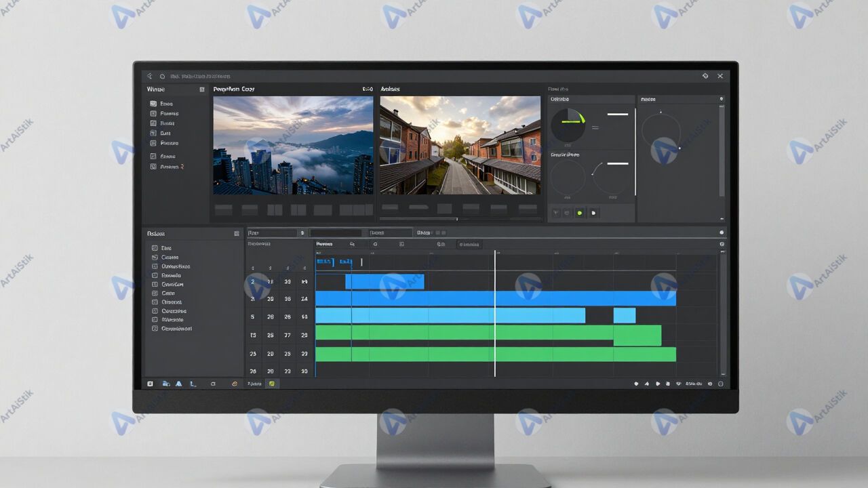Click the green circle icon under the dials

(579, 213)
